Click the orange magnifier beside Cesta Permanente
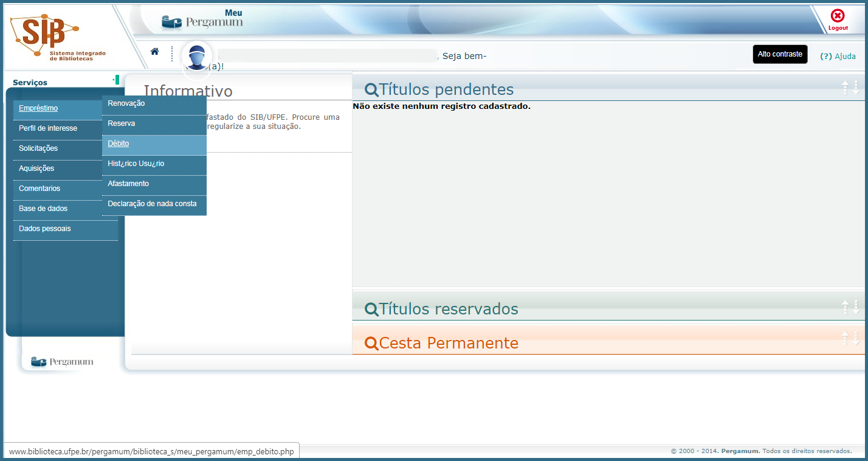 (x=371, y=344)
